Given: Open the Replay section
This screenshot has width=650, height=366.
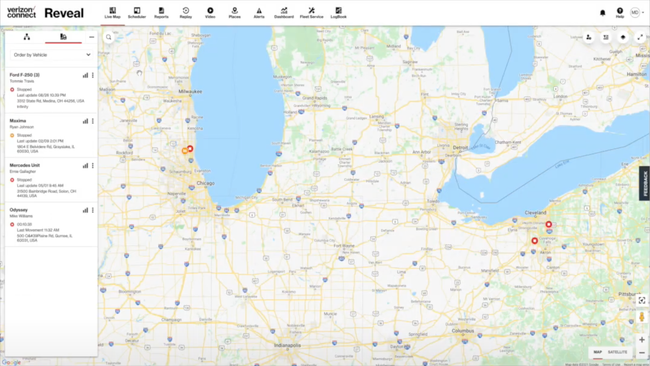Looking at the screenshot, I should pos(186,13).
